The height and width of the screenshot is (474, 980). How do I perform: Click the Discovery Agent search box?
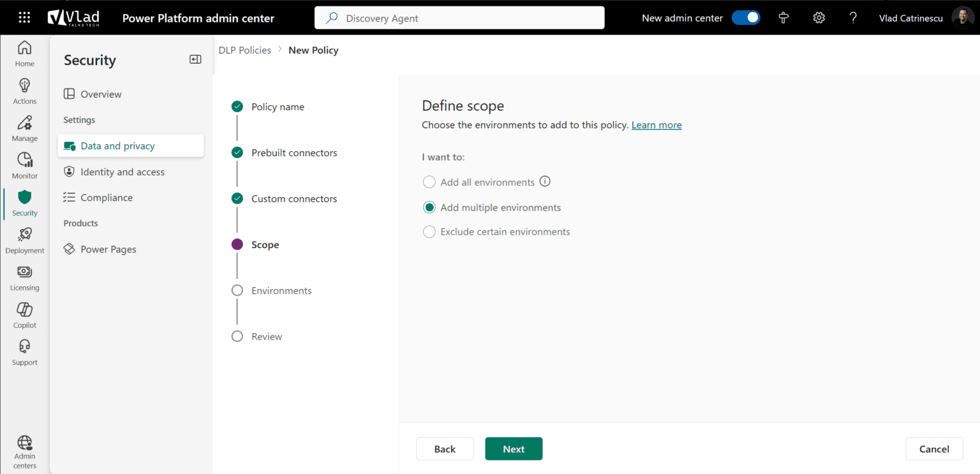459,18
